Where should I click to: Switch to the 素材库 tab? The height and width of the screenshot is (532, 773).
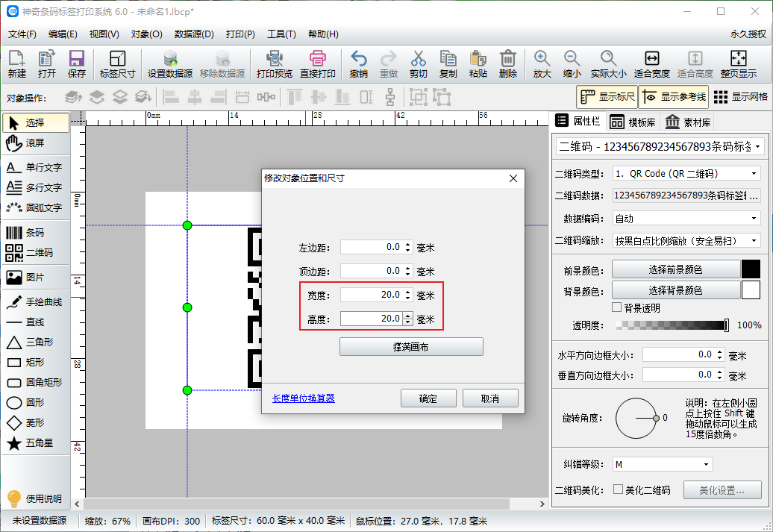[x=688, y=122]
